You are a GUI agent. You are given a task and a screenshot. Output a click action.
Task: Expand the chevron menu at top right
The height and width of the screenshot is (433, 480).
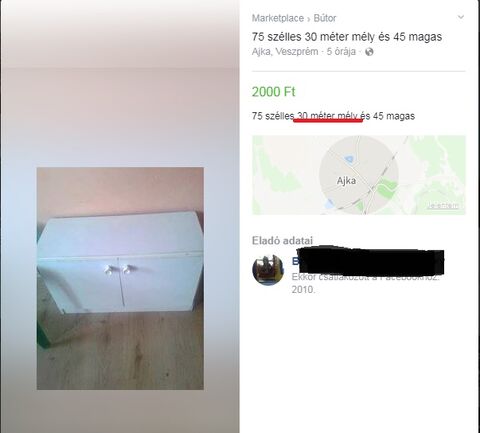click(x=461, y=17)
